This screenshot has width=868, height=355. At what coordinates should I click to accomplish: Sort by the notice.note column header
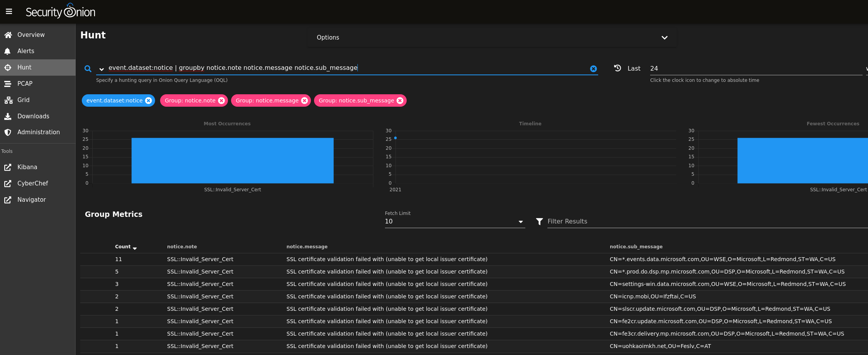[182, 247]
